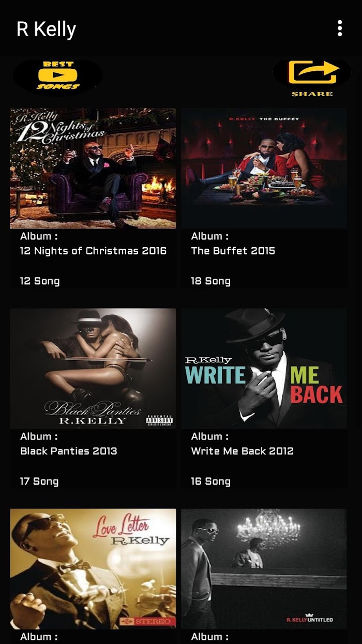Select 'Black Panties 2013' album title
This screenshot has height=644, width=362.
point(69,451)
